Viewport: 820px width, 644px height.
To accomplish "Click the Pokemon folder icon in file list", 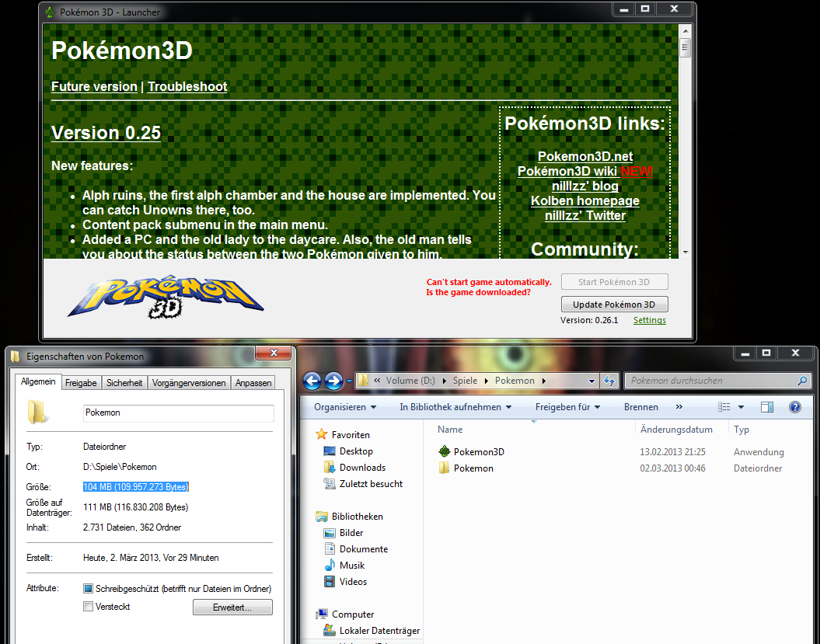I will (444, 468).
